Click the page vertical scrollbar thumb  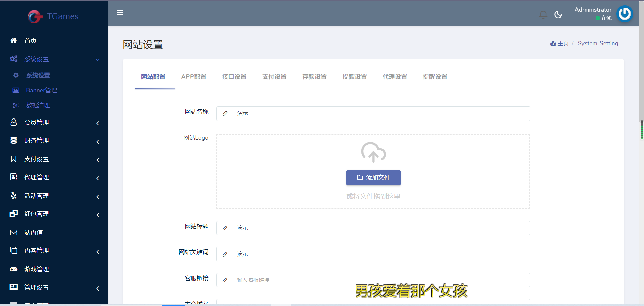click(642, 130)
